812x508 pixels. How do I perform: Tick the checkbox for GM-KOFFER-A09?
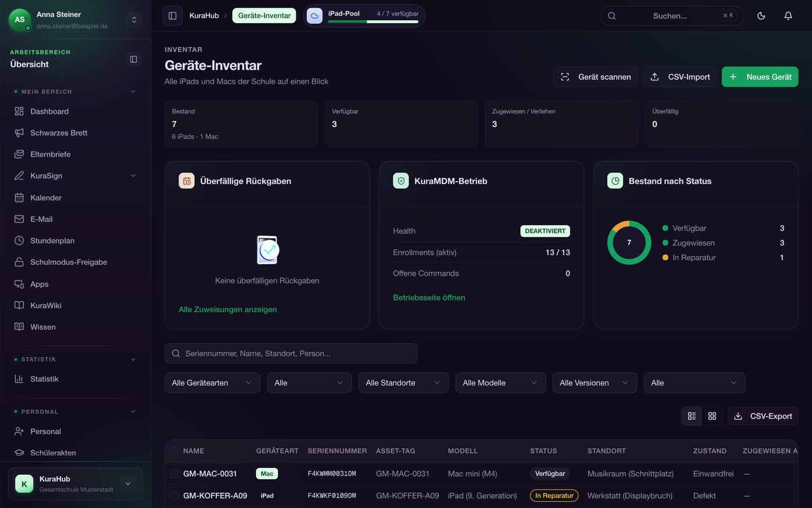[x=174, y=496]
